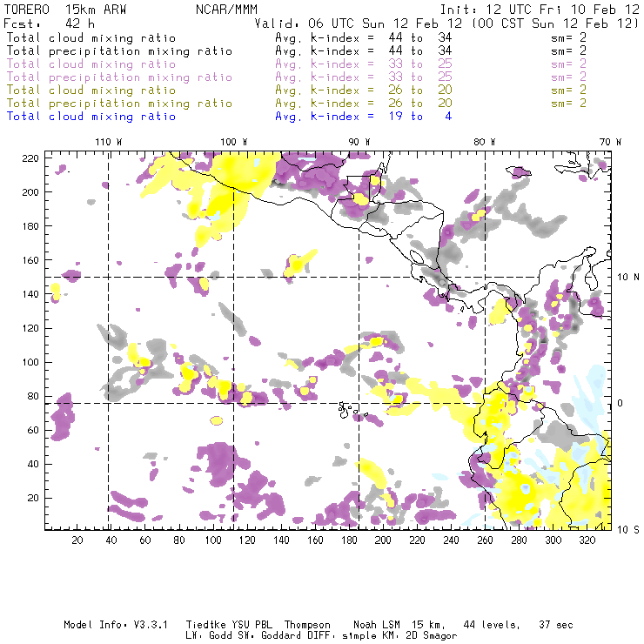Click blue 'Avg. k-index = 19 to 4' text

click(364, 117)
